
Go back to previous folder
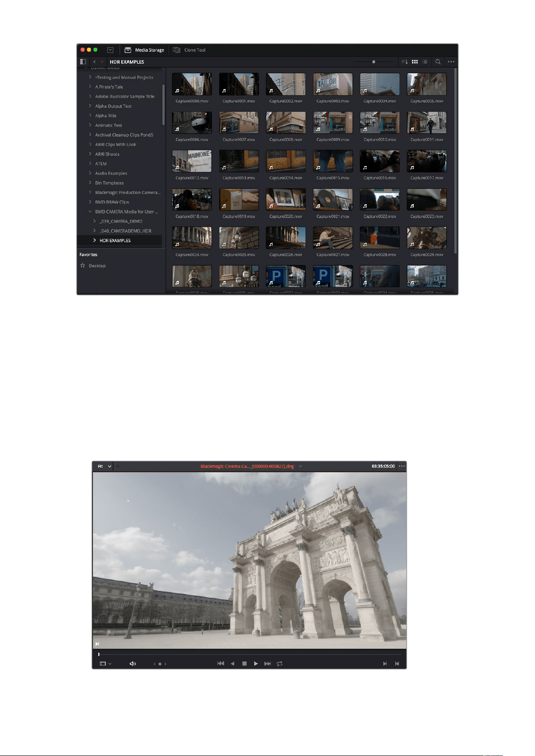pyautogui.click(x=95, y=61)
